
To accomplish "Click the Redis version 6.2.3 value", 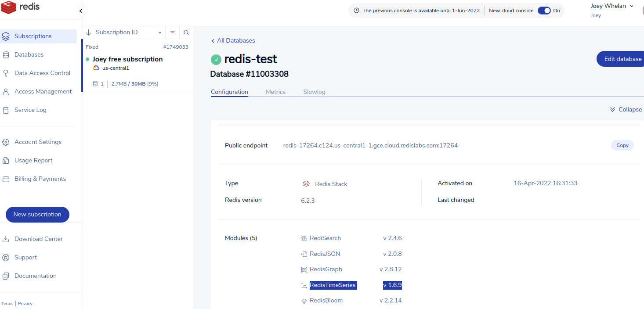I will point(308,201).
